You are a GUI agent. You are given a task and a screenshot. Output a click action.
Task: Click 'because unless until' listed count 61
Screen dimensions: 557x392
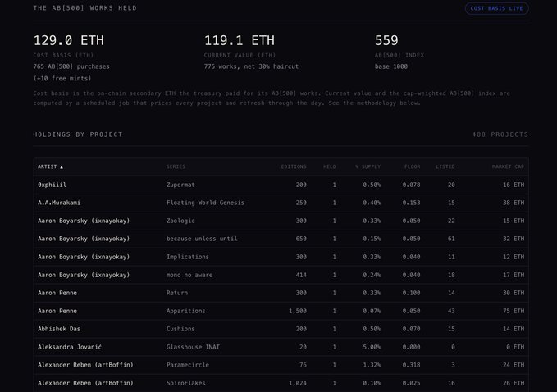click(x=451, y=239)
